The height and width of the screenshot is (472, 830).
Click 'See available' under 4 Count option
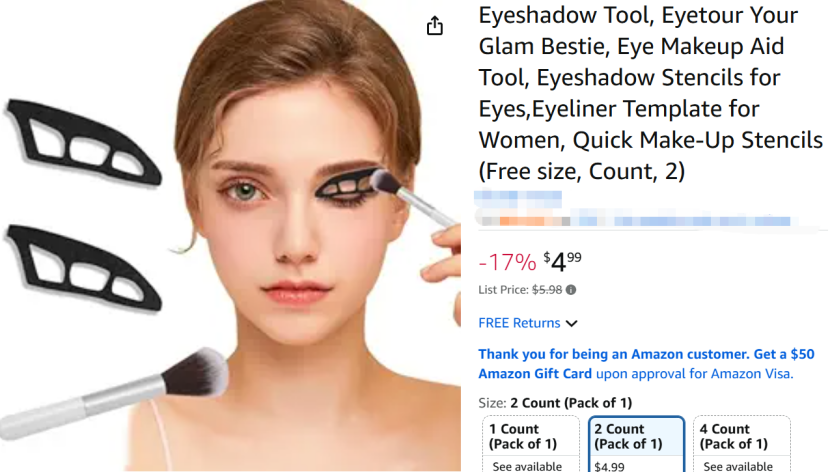point(738,466)
